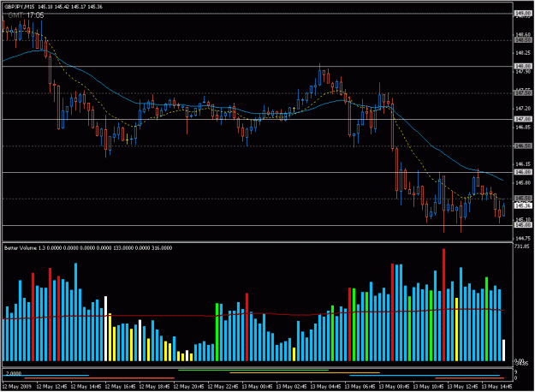The width and height of the screenshot is (535, 392).
Task: Click the 148.25 price scale label
Action: click(522, 53)
